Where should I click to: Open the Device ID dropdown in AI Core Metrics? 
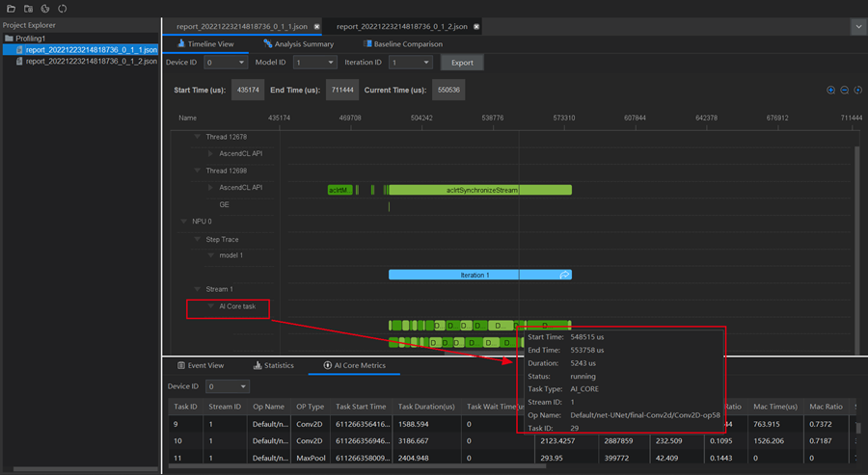pyautogui.click(x=228, y=386)
